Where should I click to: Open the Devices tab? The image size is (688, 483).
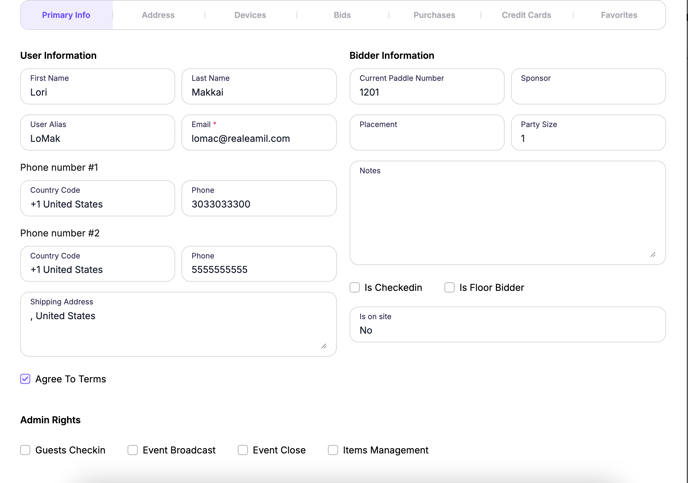pos(250,15)
